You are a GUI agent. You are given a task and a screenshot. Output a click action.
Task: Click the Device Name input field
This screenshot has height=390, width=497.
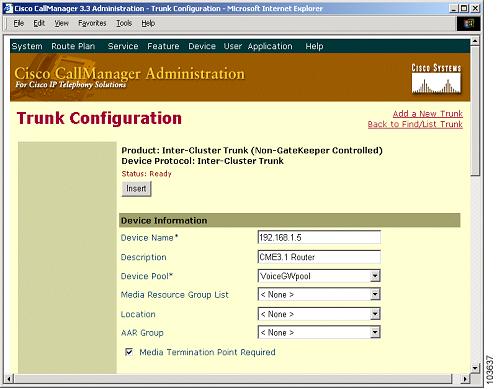click(319, 237)
